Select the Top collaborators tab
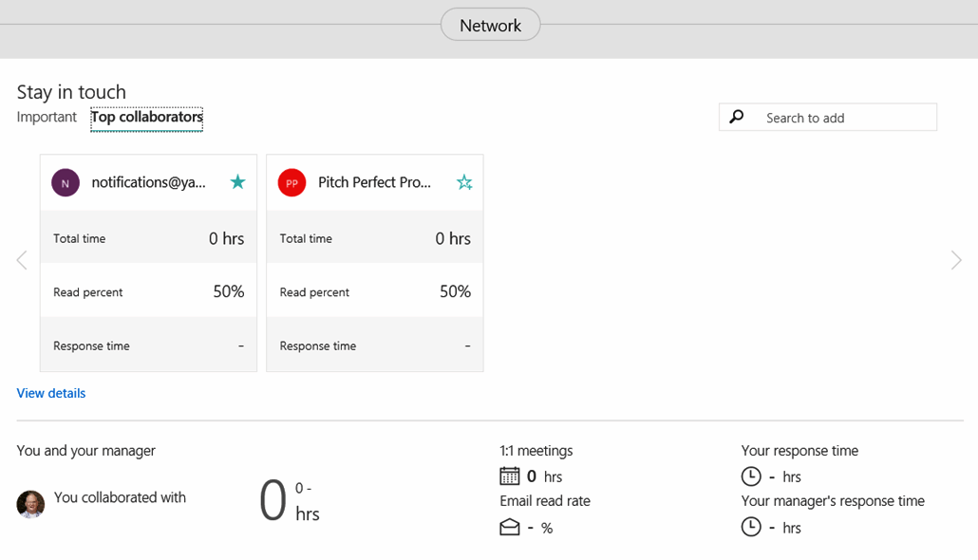Screen dimensions: 978x560 click(x=146, y=118)
